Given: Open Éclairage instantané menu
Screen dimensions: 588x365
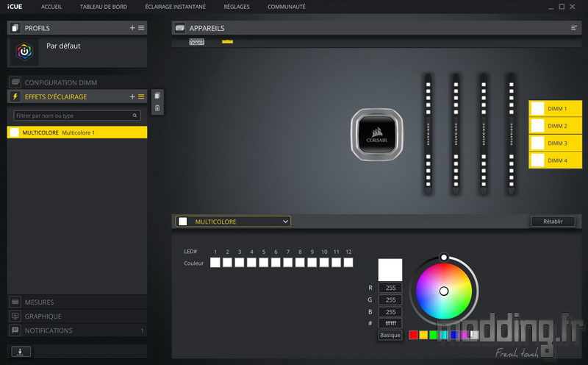Looking at the screenshot, I should (175, 7).
